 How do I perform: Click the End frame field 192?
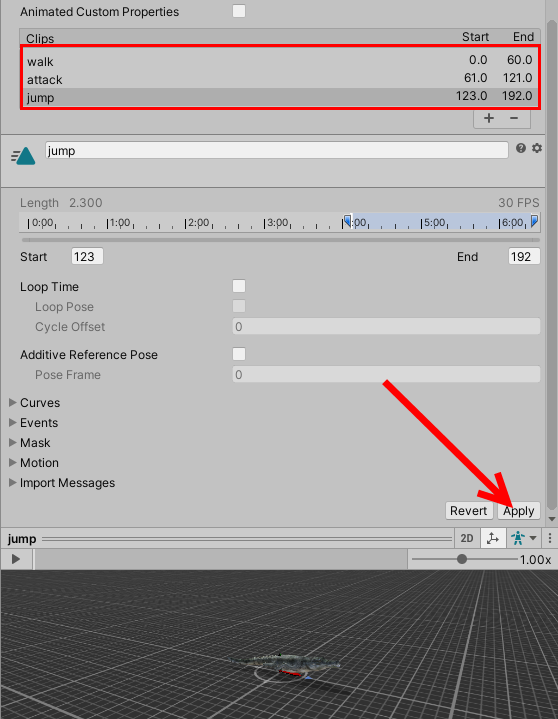click(524, 256)
